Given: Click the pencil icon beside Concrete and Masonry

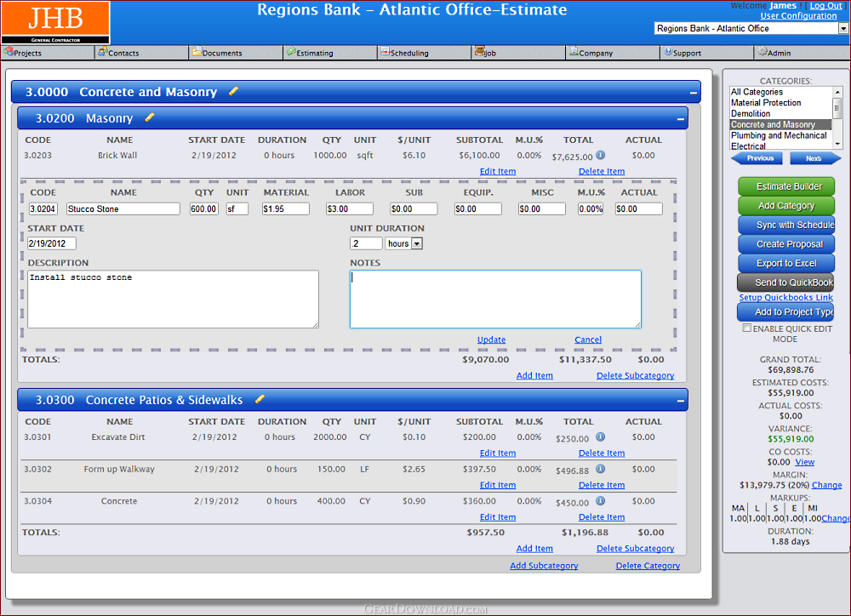Looking at the screenshot, I should pos(233,91).
